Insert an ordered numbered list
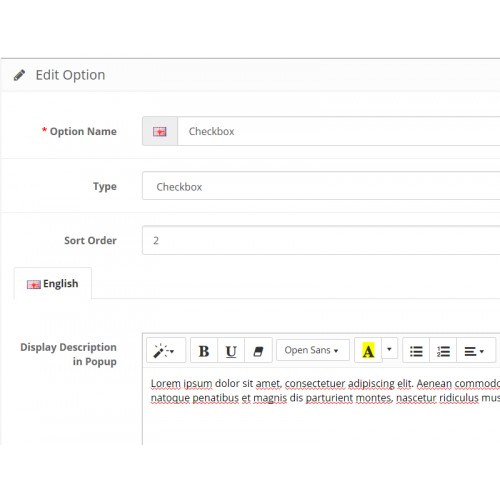This screenshot has height=500, width=500. 443,351
